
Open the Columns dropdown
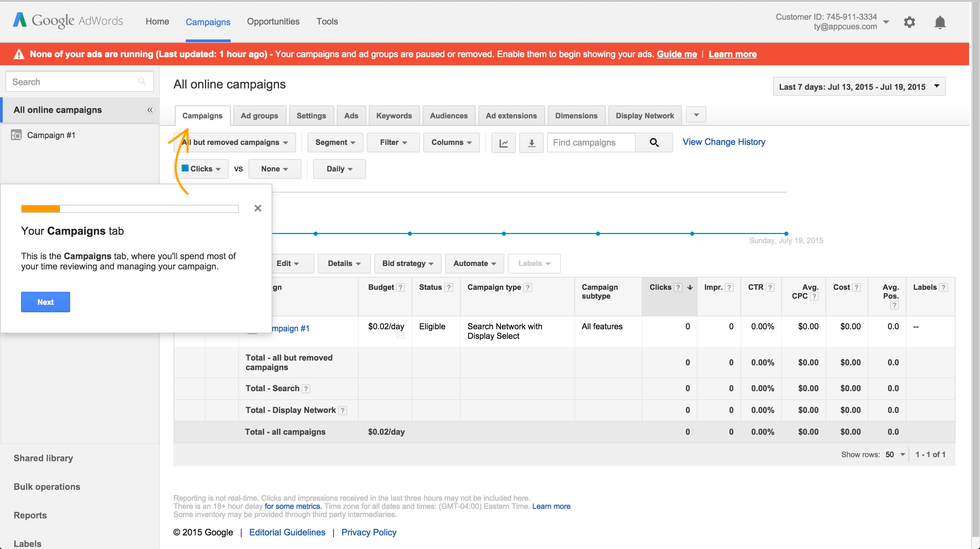451,143
